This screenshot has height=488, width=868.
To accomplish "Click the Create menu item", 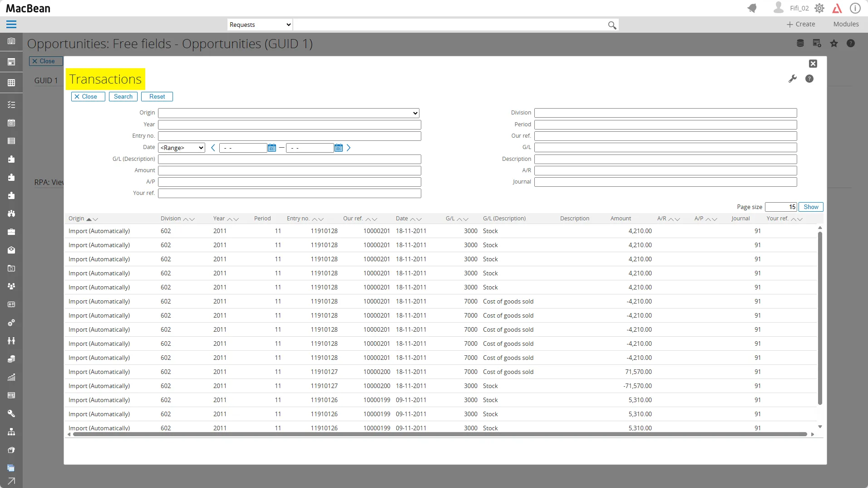I will [x=800, y=24].
